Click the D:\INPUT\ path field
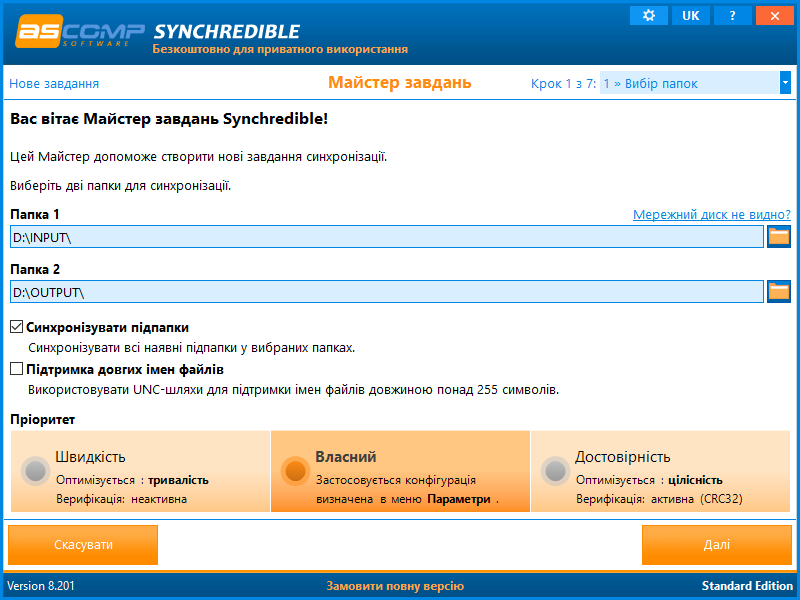Image resolution: width=800 pixels, height=600 pixels. [x=387, y=237]
